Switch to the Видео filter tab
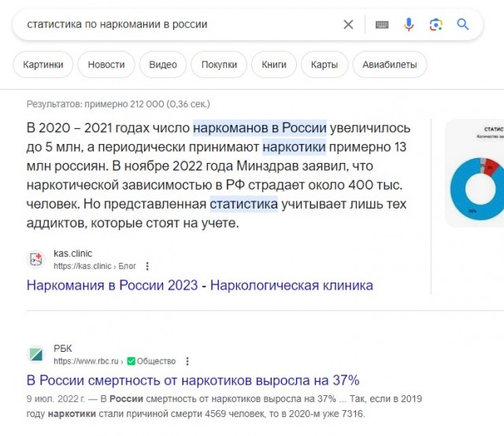The image size is (504, 436). [x=163, y=65]
